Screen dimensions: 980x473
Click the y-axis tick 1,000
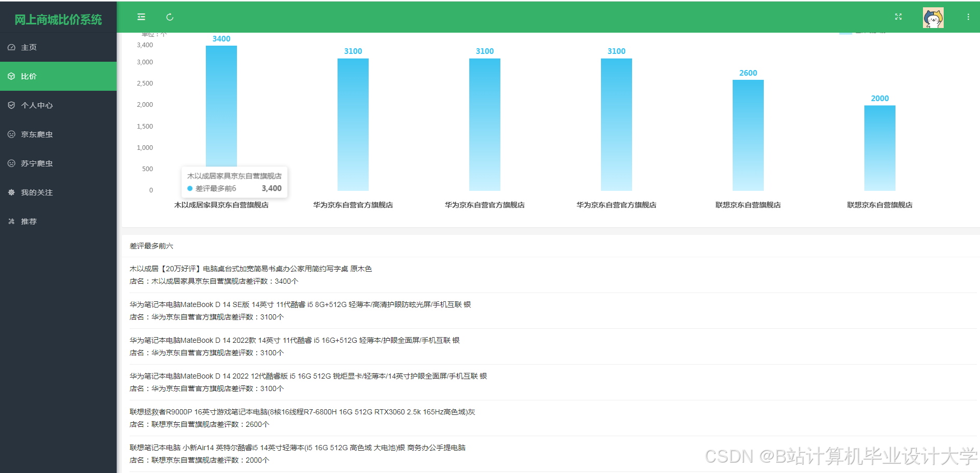coord(145,148)
